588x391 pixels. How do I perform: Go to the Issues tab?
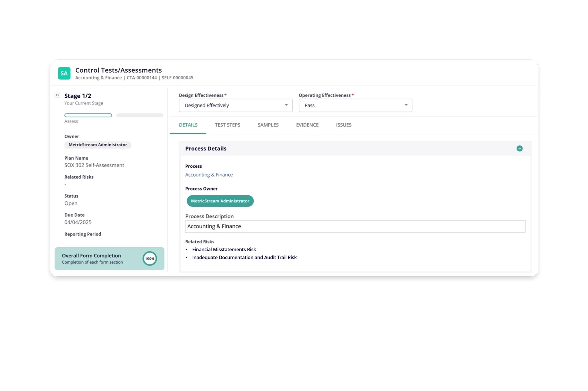[x=344, y=125]
